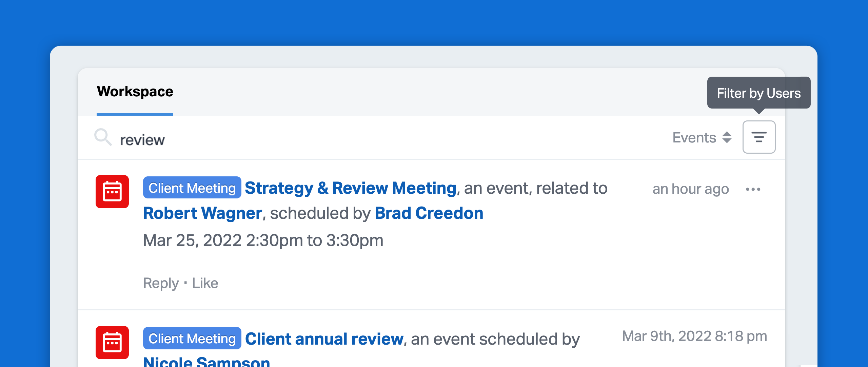Viewport: 868px width, 367px height.
Task: Open Robert Wagner's contact link
Action: point(202,213)
